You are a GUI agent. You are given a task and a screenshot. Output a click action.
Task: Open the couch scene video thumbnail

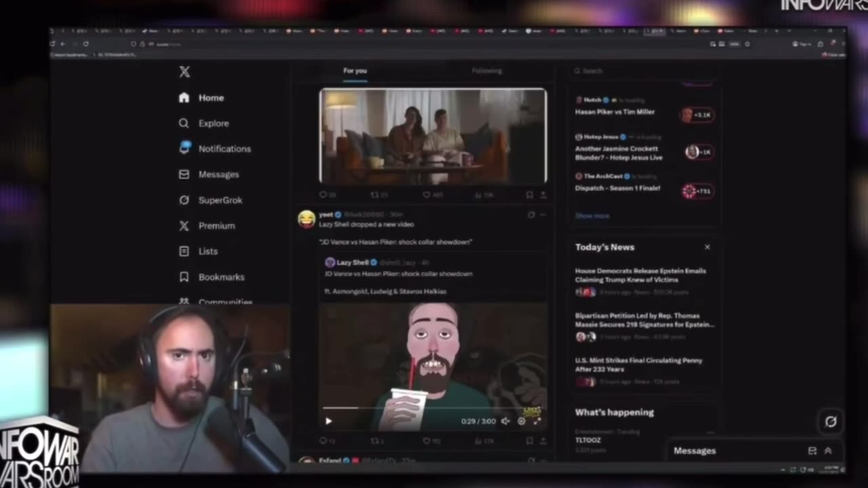(x=433, y=136)
